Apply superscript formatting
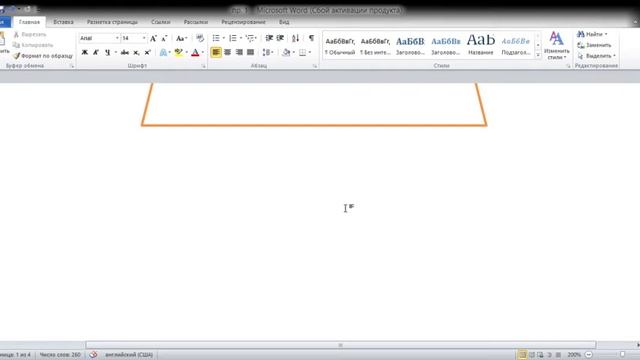This screenshot has width=640, height=360. (x=147, y=52)
